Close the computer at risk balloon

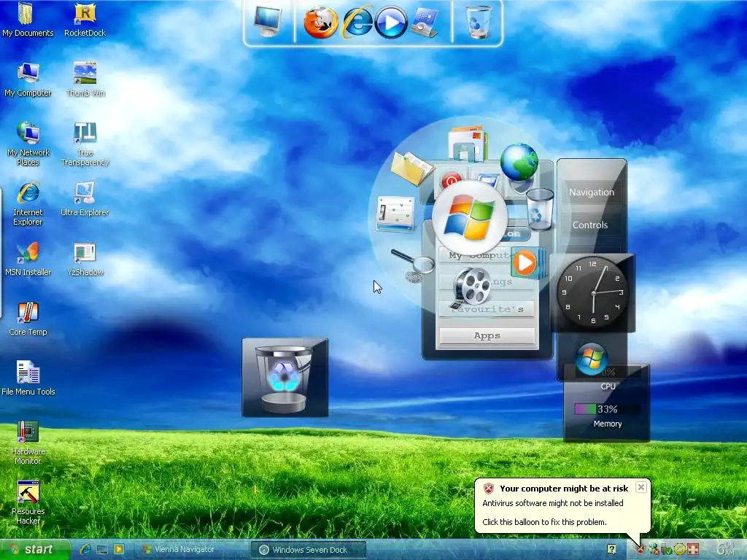coord(641,487)
